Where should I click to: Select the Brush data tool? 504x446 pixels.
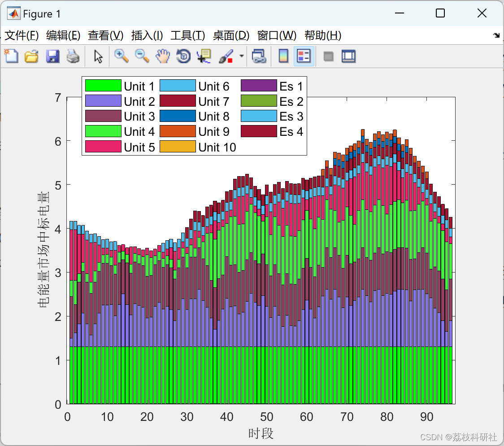click(x=226, y=56)
